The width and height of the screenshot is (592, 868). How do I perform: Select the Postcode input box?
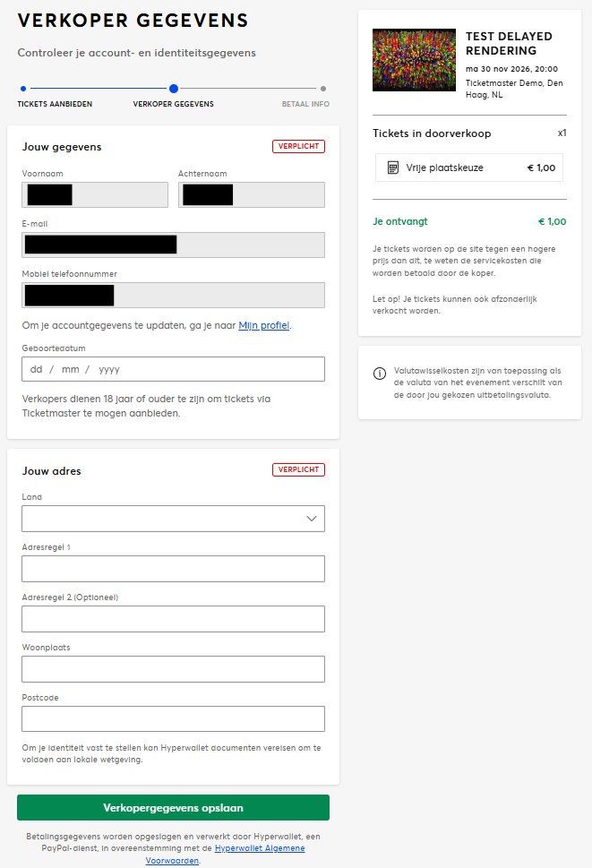point(173,719)
